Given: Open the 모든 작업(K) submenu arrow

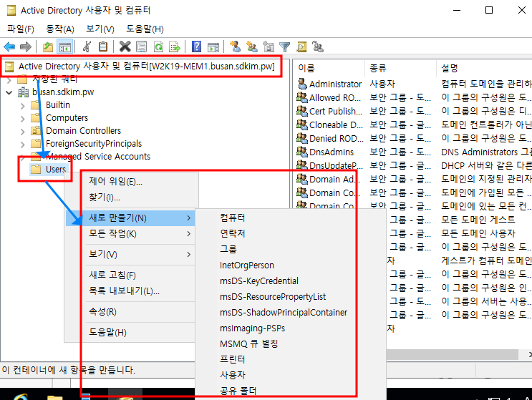Looking at the screenshot, I should [188, 234].
